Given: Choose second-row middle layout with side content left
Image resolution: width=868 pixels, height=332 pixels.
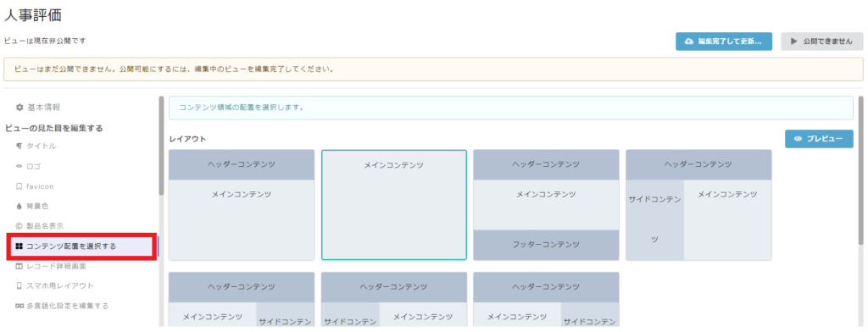Looking at the screenshot, I should pos(393,299).
